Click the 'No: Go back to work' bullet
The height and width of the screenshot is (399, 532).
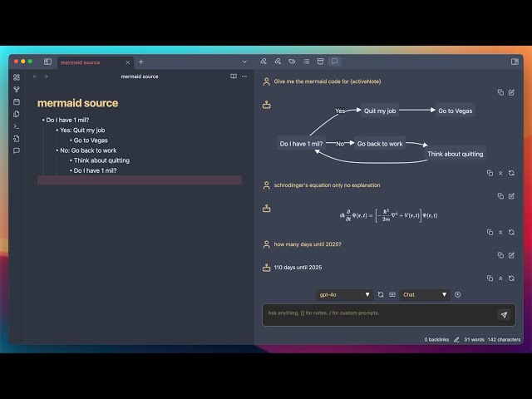pyautogui.click(x=88, y=150)
